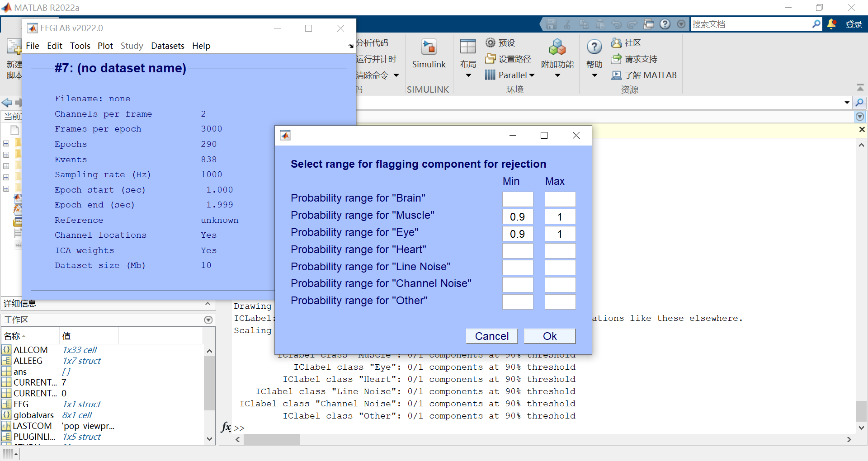Viewport: 868px width, 461px height.
Task: Click the redo icon in quick access toolbar
Action: (632, 24)
